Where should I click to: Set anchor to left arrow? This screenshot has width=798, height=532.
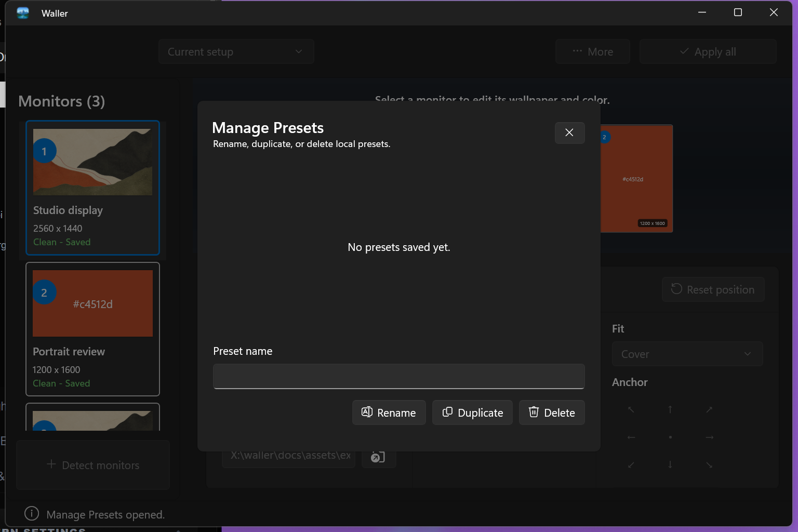click(631, 437)
